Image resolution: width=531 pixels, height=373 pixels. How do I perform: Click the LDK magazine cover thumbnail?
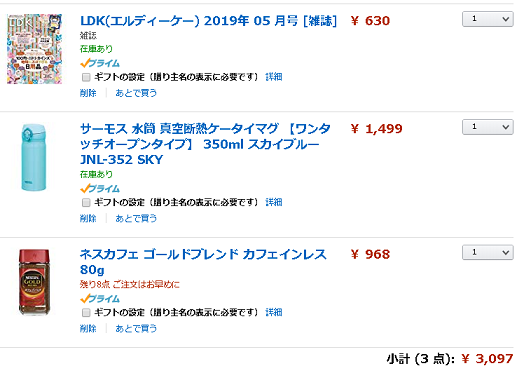click(35, 49)
